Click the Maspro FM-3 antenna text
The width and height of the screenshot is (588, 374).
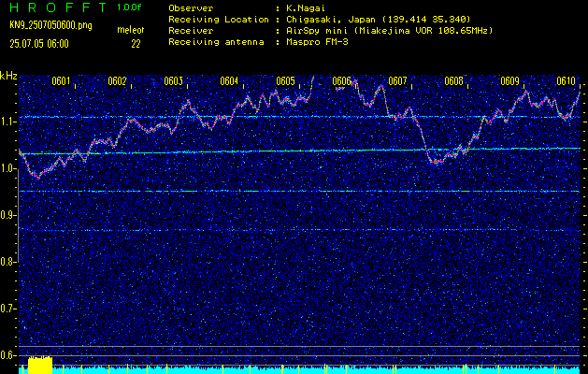coord(318,42)
